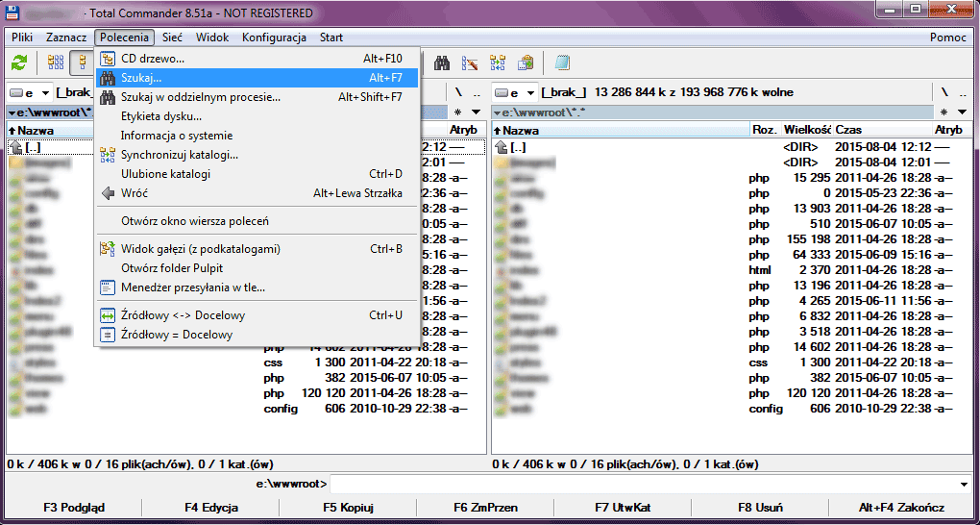Open the Sieć menu

point(172,37)
